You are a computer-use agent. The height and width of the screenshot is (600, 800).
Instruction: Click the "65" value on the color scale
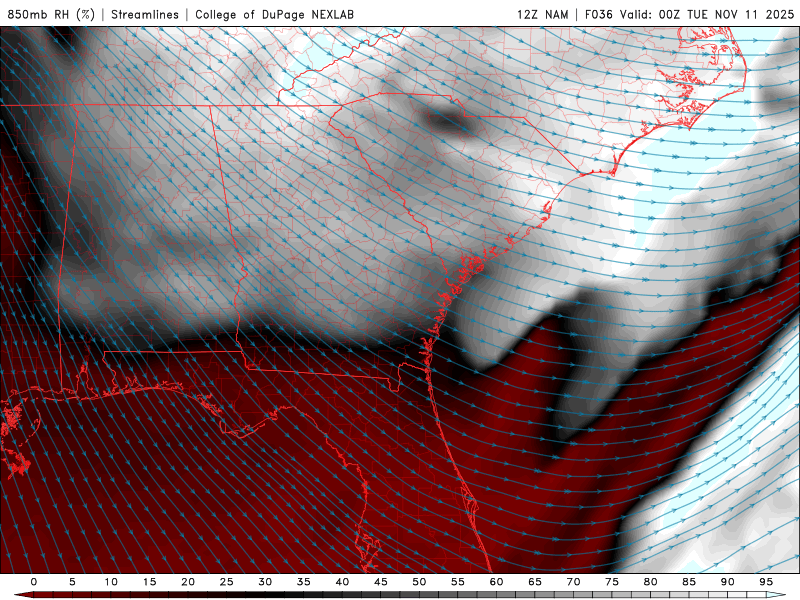pos(535,582)
